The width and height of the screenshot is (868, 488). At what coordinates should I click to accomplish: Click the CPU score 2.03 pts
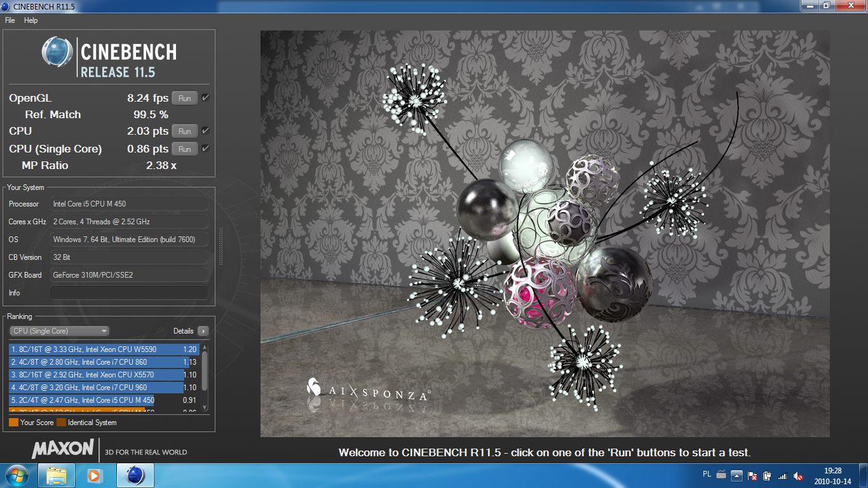(148, 132)
